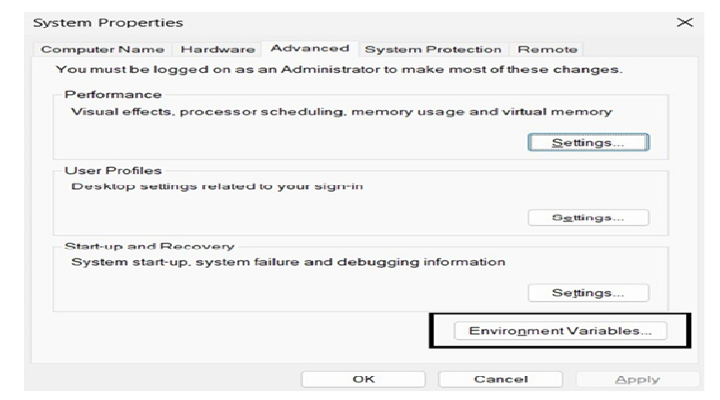Viewport: 720px width, 400px height.
Task: Open Performance Settings button
Action: tap(588, 143)
